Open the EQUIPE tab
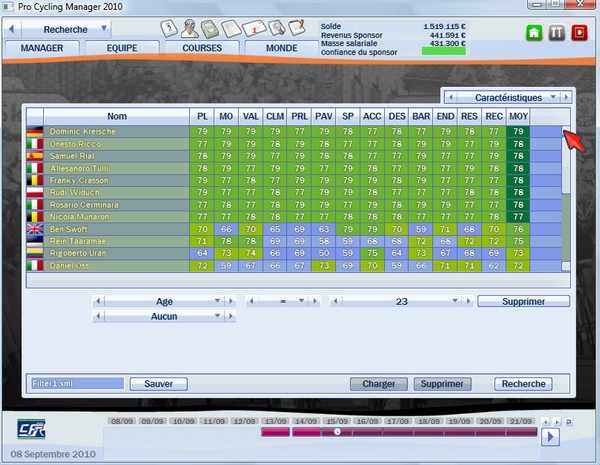This screenshot has width=600, height=465. [x=122, y=47]
